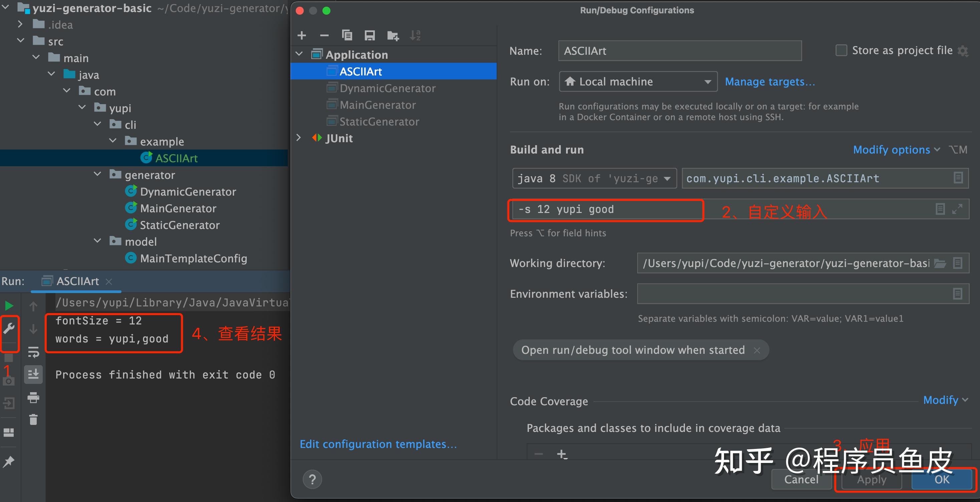Toggle soft-wrap in Run console
980x502 pixels.
(33, 352)
